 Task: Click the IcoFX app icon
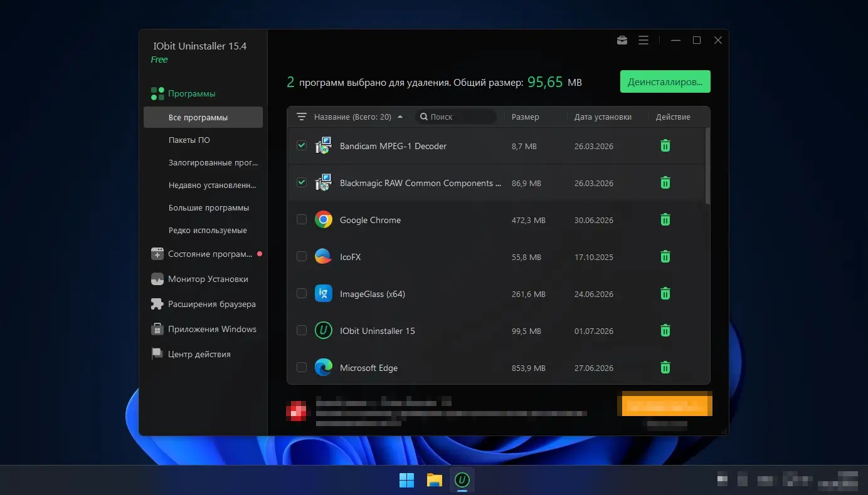coord(323,257)
